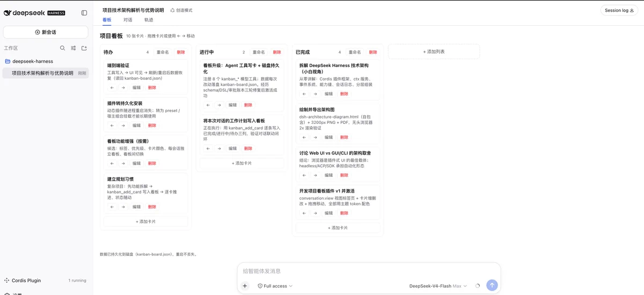Viewport: 644px width, 295px height.
Task: Delete 将本次对话的工作计划写入看板 card
Action: pyautogui.click(x=248, y=149)
